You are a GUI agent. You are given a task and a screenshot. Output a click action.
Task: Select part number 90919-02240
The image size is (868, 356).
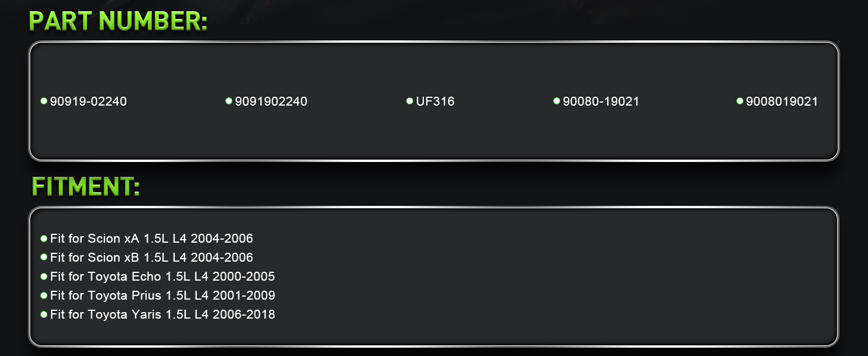point(88,101)
